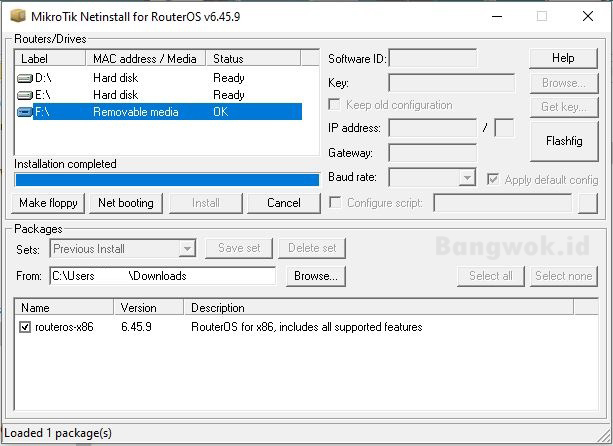Click the From path field
613x446 pixels.
[x=163, y=276]
